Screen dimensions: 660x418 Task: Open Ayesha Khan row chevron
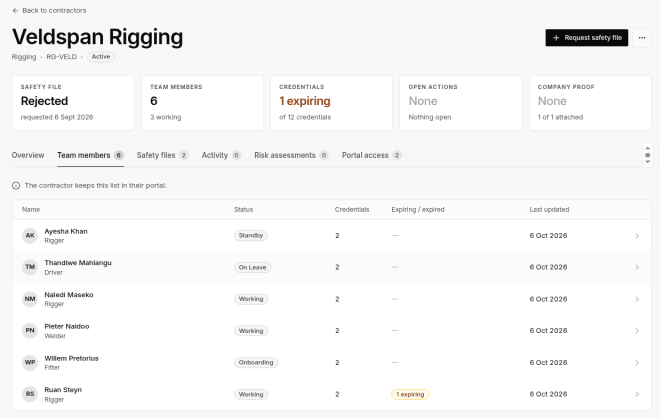tap(637, 236)
